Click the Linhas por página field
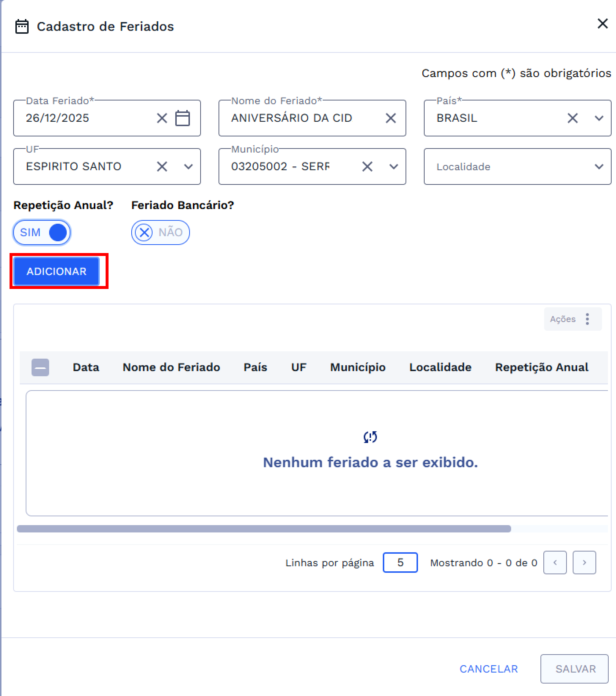Image resolution: width=616 pixels, height=696 pixels. coord(400,563)
